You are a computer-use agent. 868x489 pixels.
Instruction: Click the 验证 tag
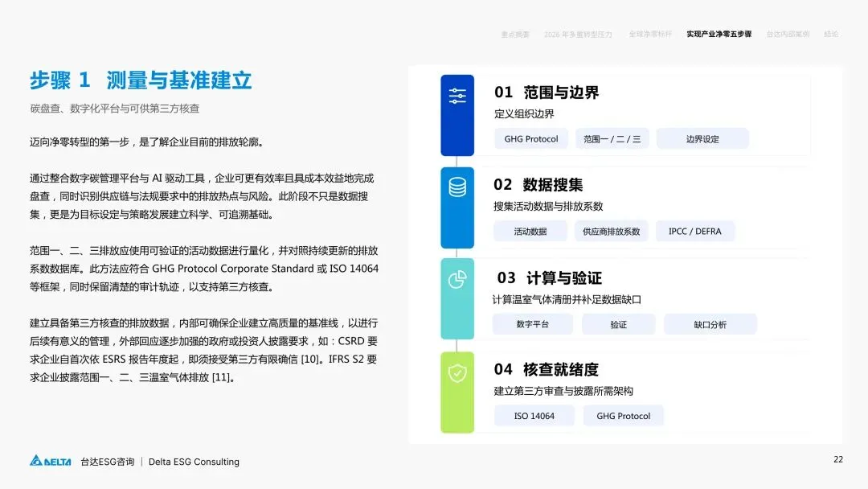(618, 324)
